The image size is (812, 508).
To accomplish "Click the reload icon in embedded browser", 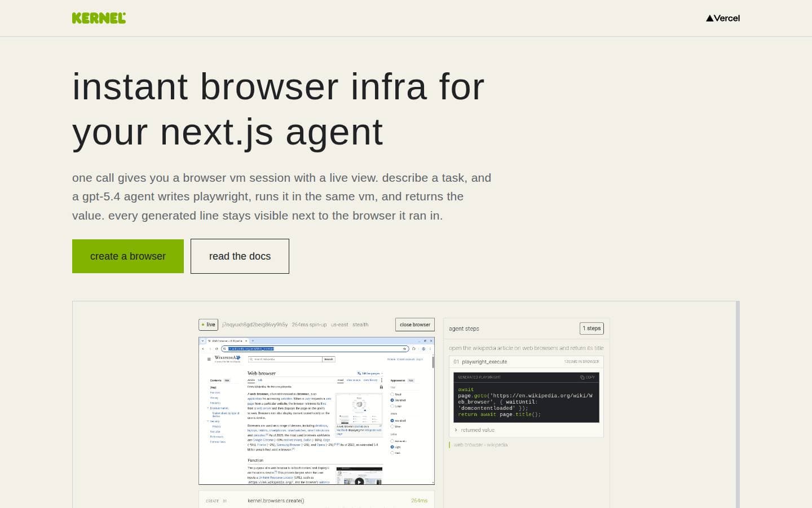I will [x=217, y=349].
